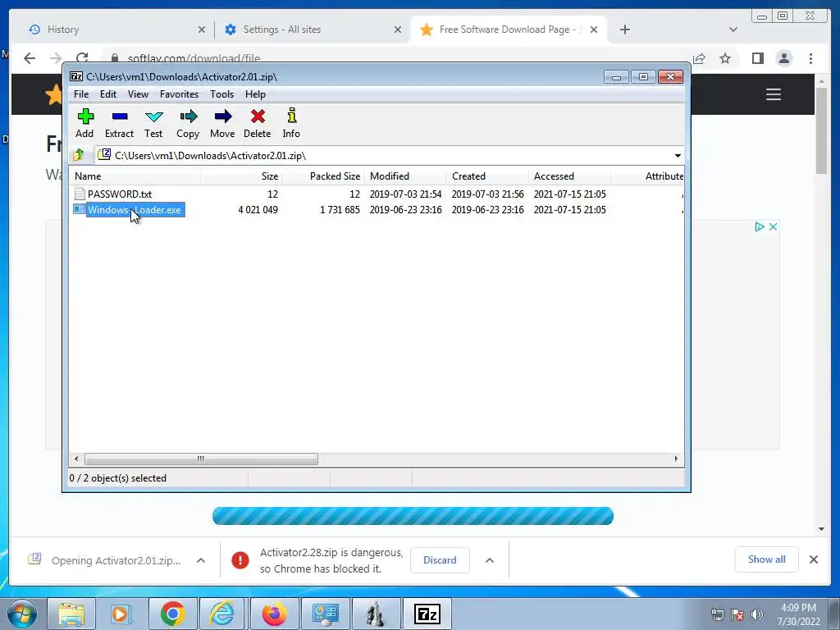This screenshot has width=840, height=630.
Task: Sort by Modified column
Action: [x=405, y=176]
